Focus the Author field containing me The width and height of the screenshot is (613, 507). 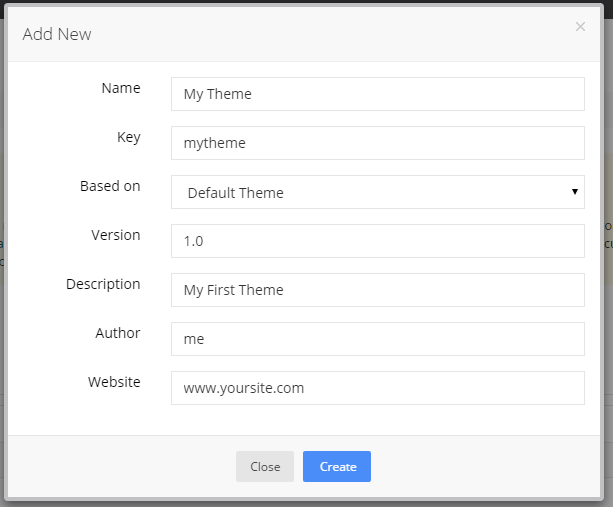(377, 339)
